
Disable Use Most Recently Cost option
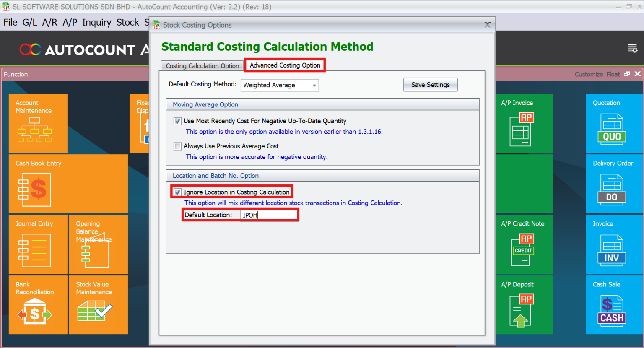(x=177, y=121)
